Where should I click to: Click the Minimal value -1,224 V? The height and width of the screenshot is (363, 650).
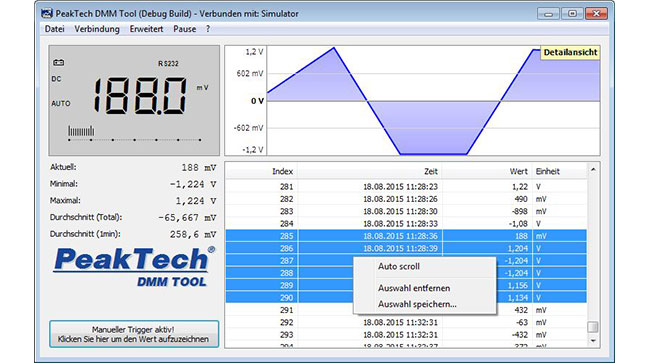tap(193, 184)
